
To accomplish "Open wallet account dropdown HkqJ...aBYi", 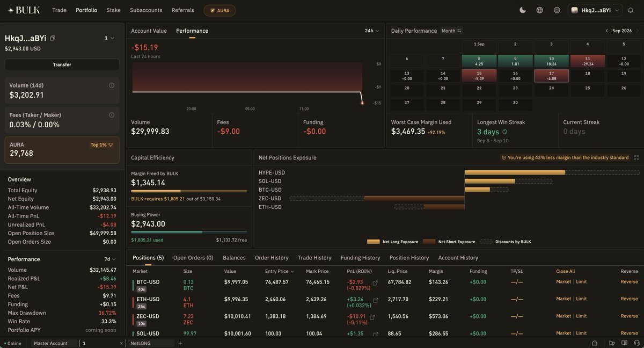I will [595, 10].
